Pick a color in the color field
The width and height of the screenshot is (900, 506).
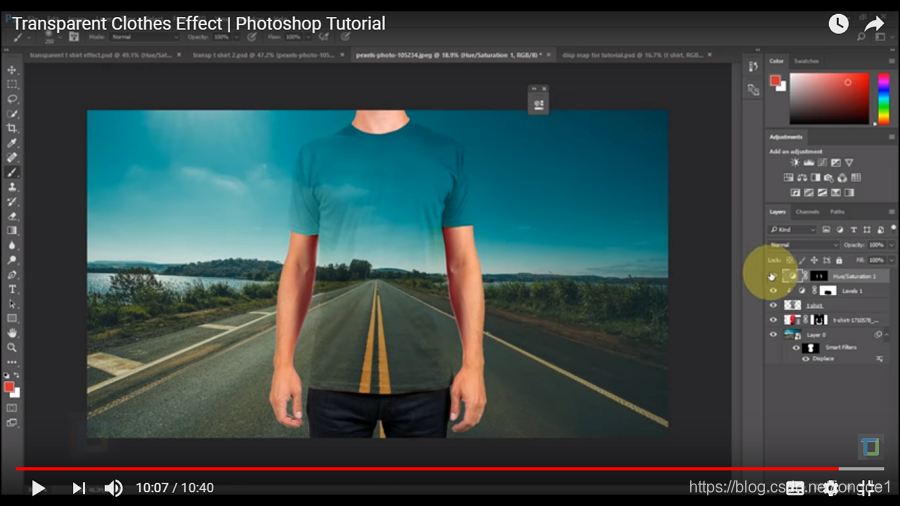[x=829, y=98]
